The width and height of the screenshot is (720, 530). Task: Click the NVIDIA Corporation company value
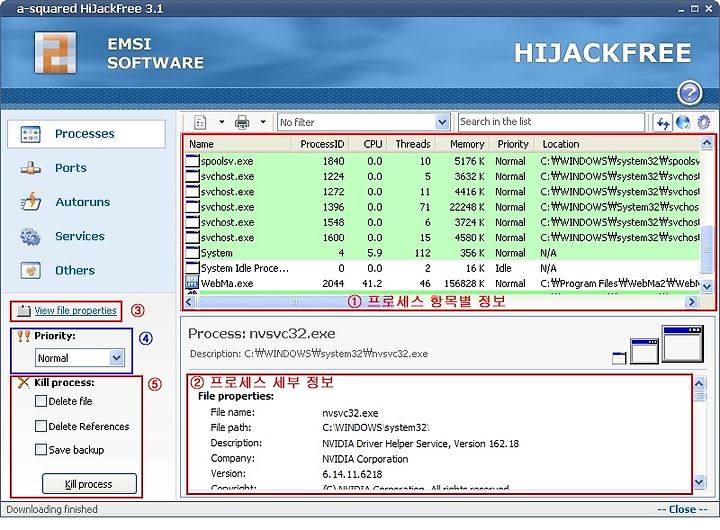(x=365, y=459)
